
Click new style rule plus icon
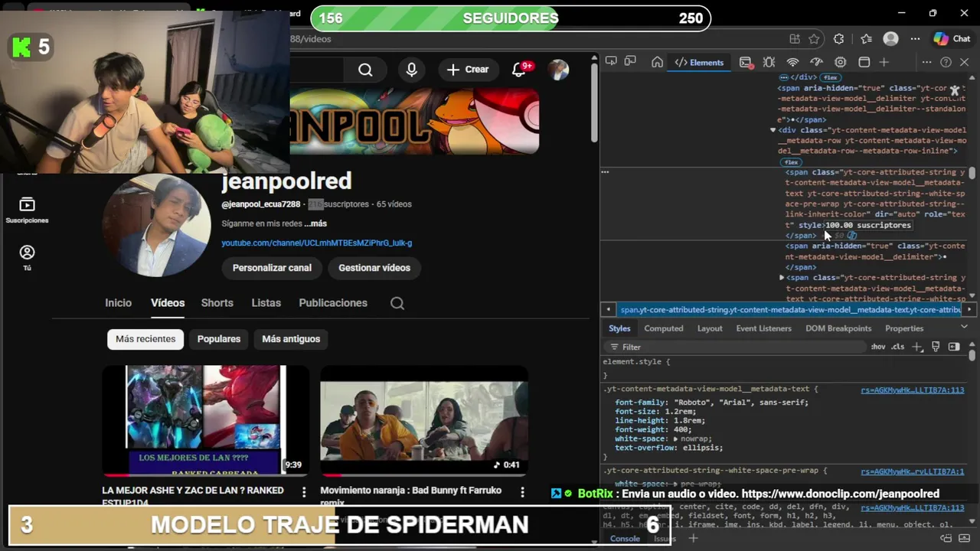(x=917, y=347)
